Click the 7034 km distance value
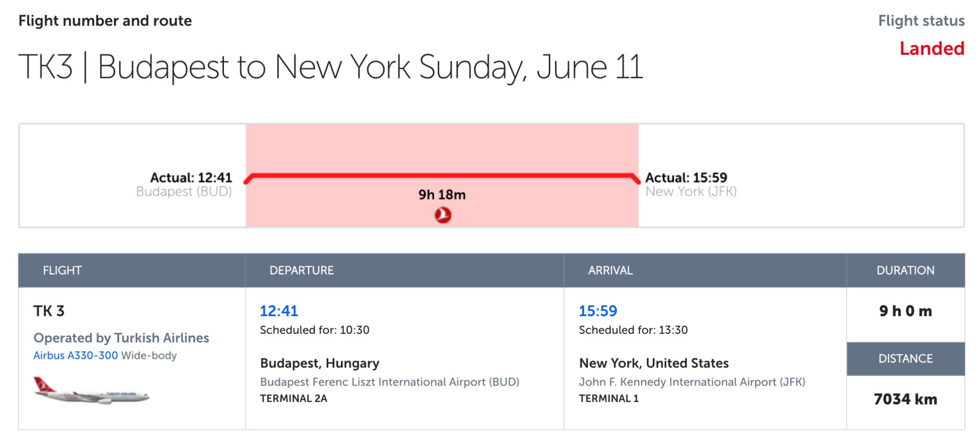Viewport: 980px width, 443px height. 905,399
